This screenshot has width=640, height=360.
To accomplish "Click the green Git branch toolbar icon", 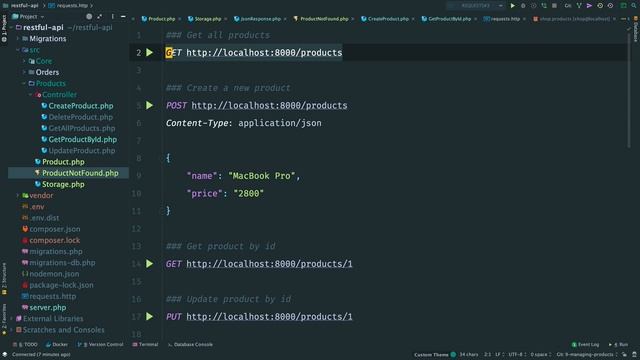I will [579, 6].
